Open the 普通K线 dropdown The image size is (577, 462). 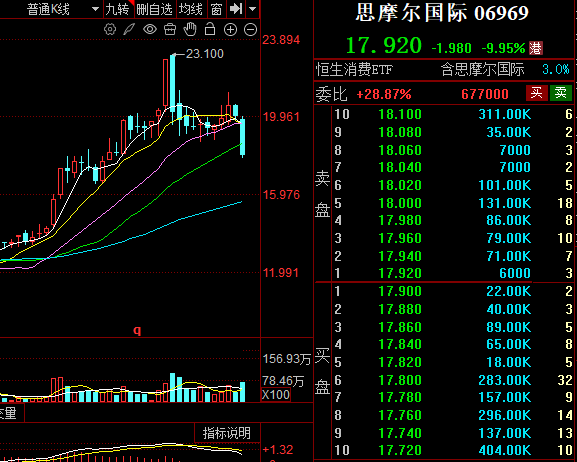point(63,9)
